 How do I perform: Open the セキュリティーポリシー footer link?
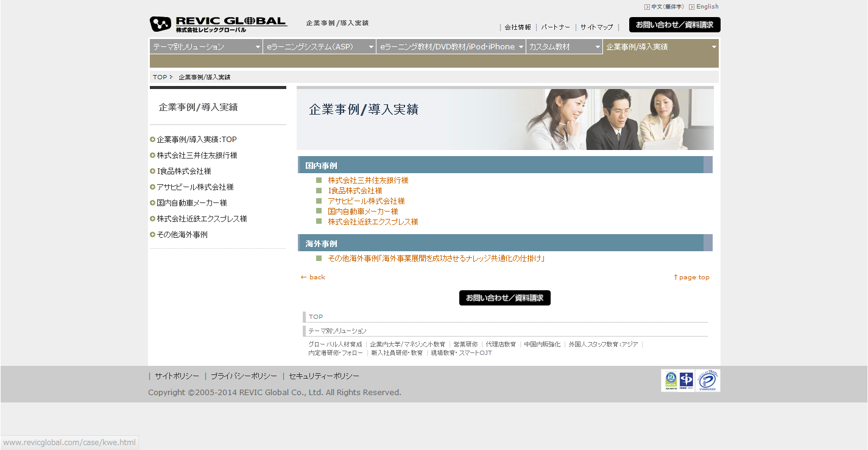pyautogui.click(x=324, y=376)
